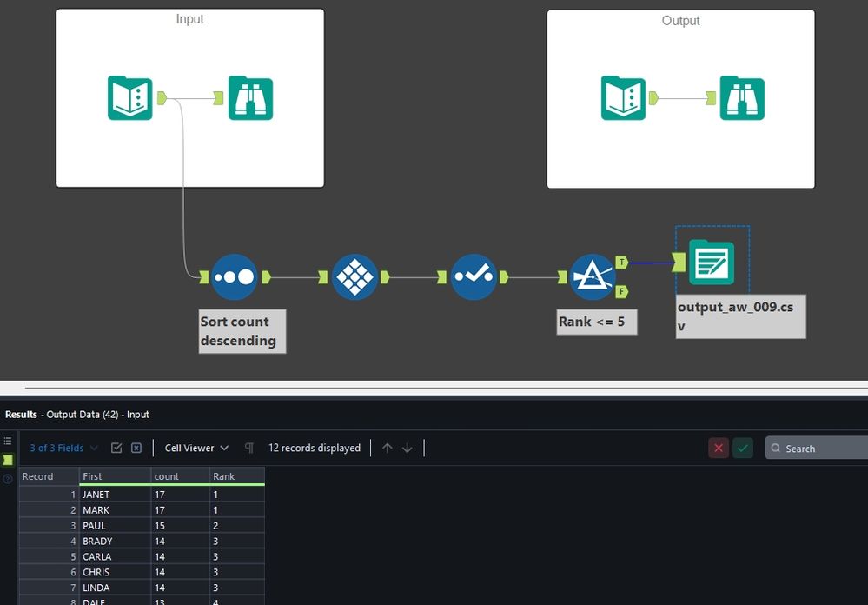The width and height of the screenshot is (868, 605).
Task: Select the Input Data tool in the Input container
Action: (129, 98)
